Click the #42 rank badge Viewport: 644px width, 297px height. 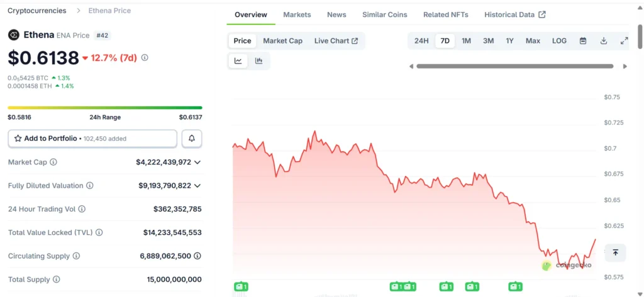click(x=103, y=35)
